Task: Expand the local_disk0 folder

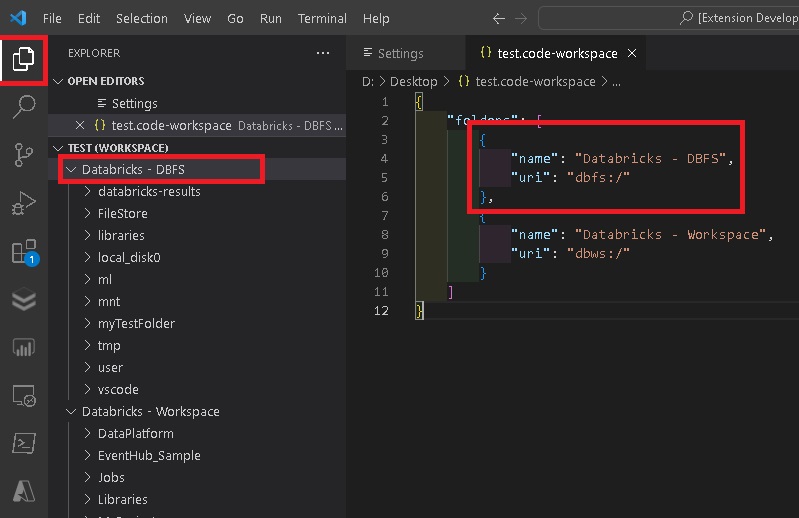Action: pos(88,257)
